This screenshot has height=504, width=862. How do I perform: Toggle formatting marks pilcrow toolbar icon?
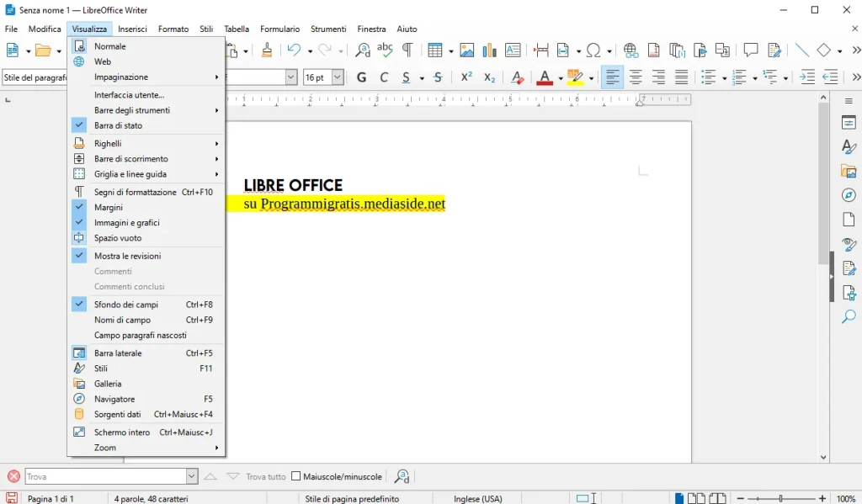(407, 50)
